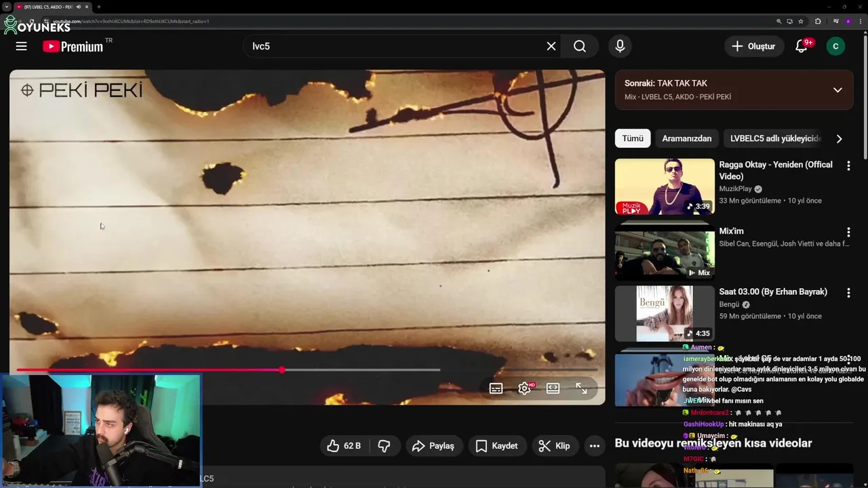Start voice search with the microphone

(620, 46)
